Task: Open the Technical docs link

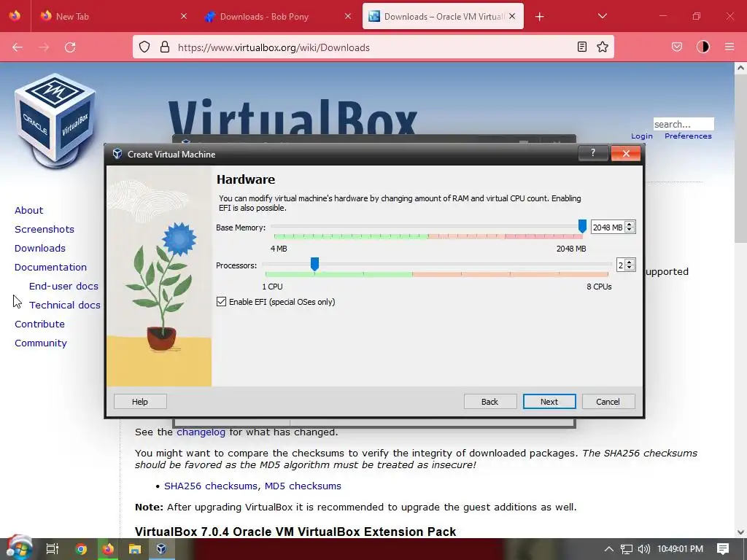Action: click(x=65, y=305)
